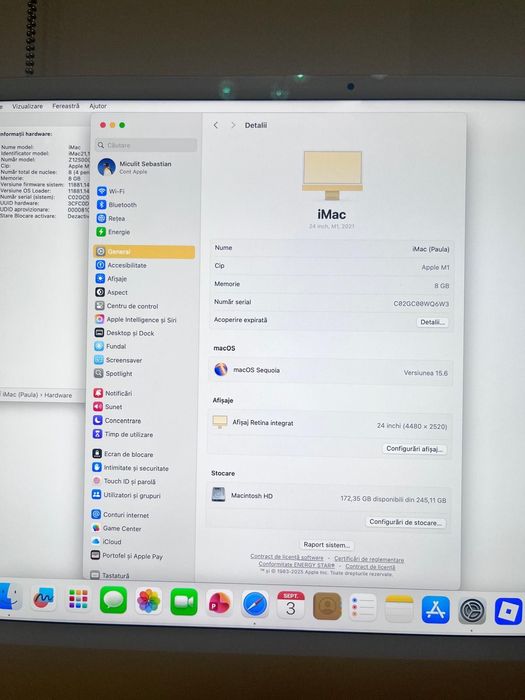Open Accesibilitate settings
Image resolution: width=525 pixels, height=700 pixels.
coord(121,265)
